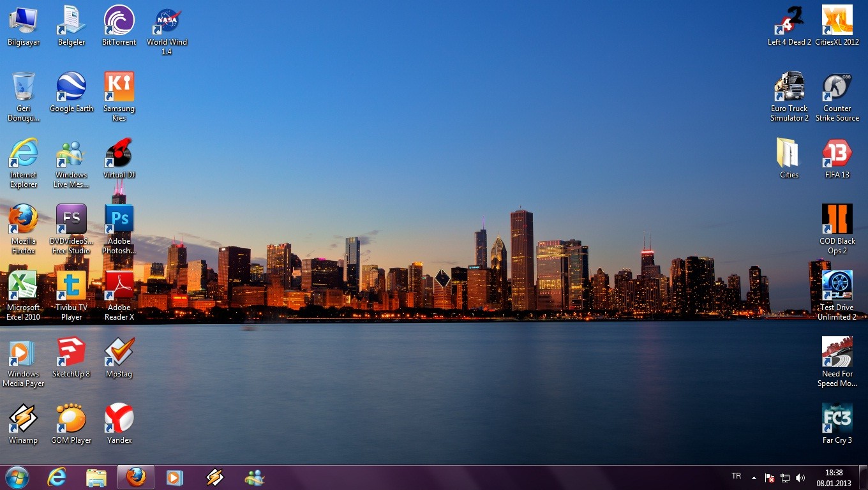Open the volume speaker tray icon
This screenshot has width=868, height=490.
click(x=800, y=478)
